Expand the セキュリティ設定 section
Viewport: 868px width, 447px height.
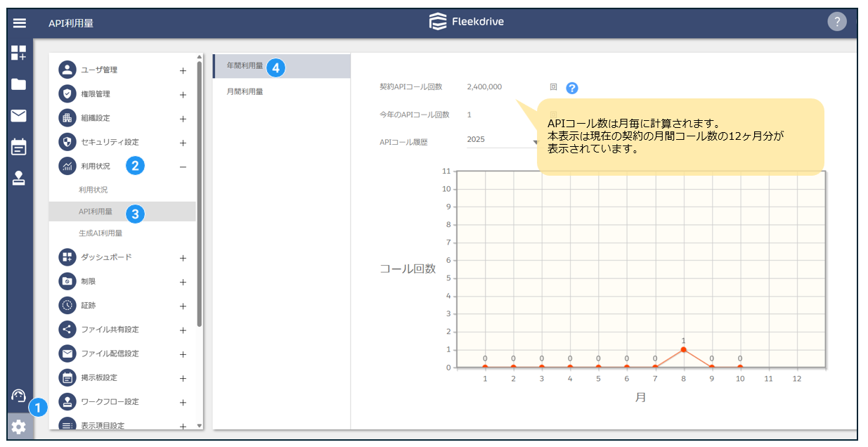183,143
